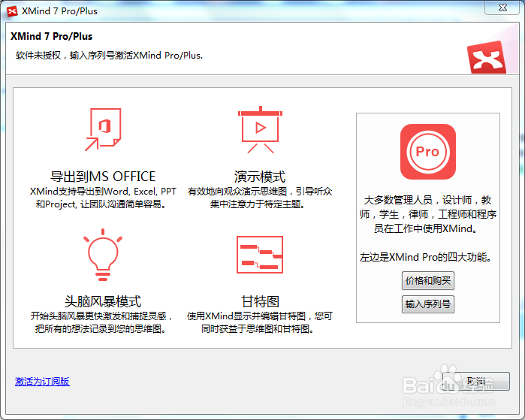Image resolution: width=525 pixels, height=420 pixels.
Task: Open the 激活为订阅版 link
Action: pos(42,382)
